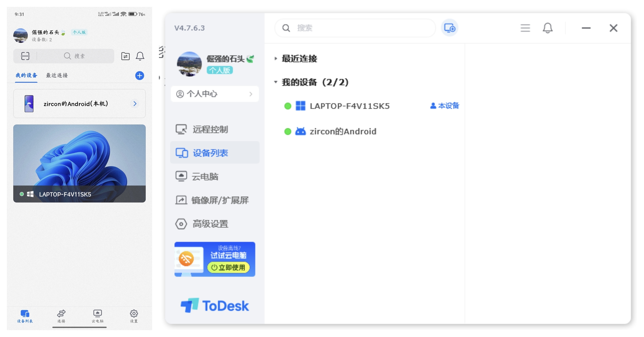This screenshot has width=644, height=337.
Task: Click the Windows logo beside LAPTOP-F4V11SK5 in desktop list
Action: point(300,106)
